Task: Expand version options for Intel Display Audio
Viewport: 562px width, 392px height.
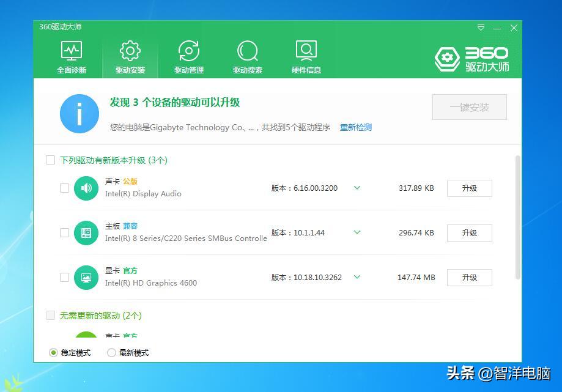Action: 357,188
